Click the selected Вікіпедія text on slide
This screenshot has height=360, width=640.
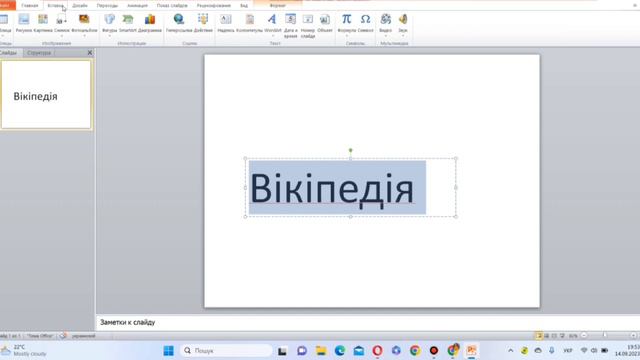332,188
